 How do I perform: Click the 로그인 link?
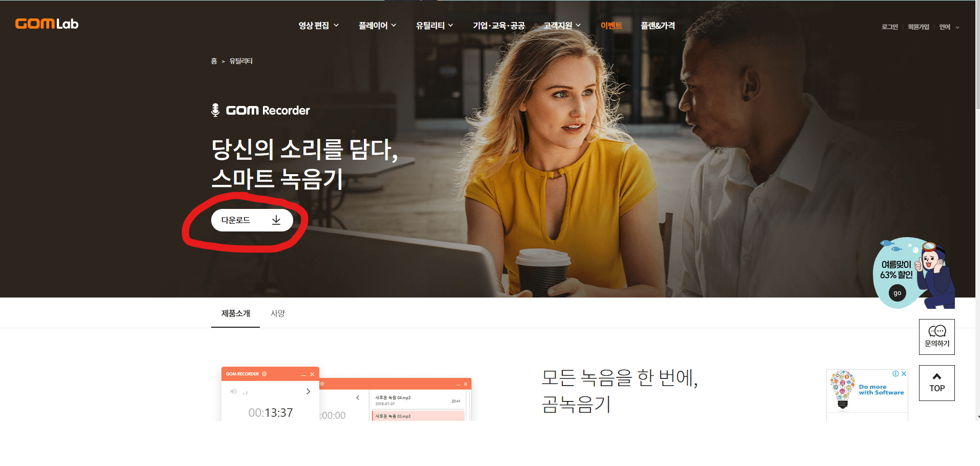click(x=889, y=27)
